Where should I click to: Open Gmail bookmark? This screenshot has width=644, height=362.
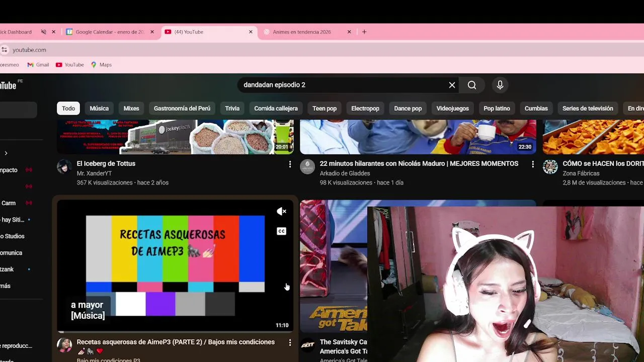coord(38,64)
